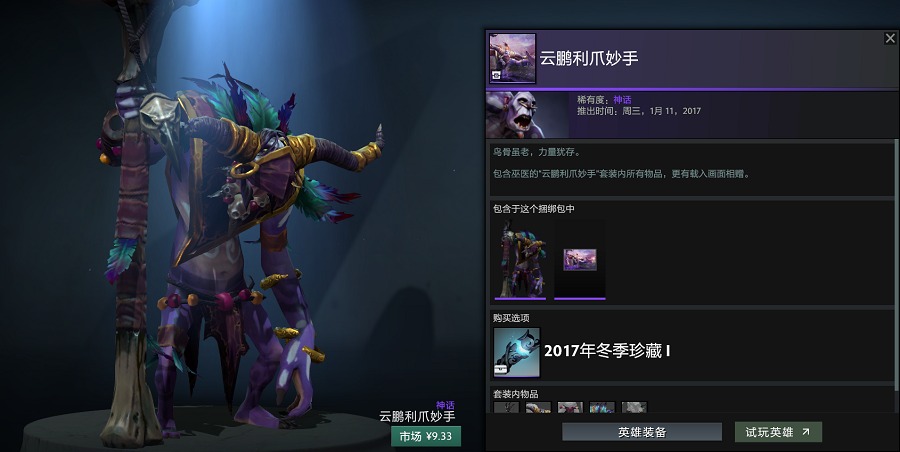Click the 英雄装备 button
Screen dimensions: 900x452
(x=642, y=432)
